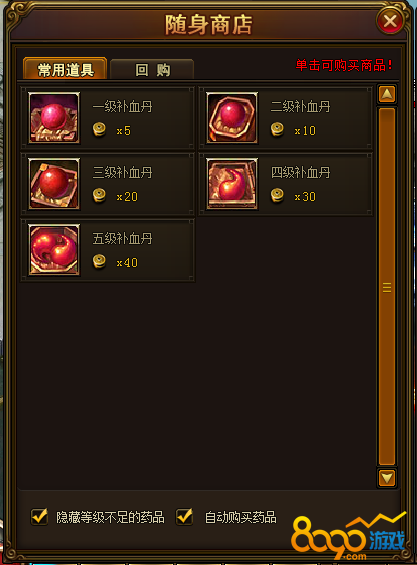
Task: Click the 五级补血丹 item name
Action: coord(122,239)
